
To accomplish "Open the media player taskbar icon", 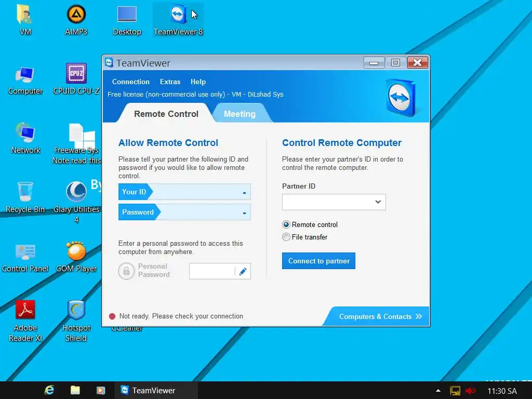I will click(100, 390).
